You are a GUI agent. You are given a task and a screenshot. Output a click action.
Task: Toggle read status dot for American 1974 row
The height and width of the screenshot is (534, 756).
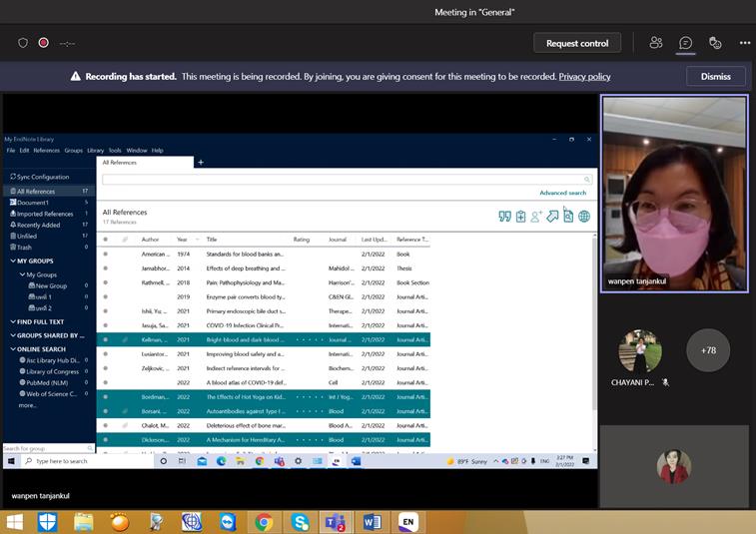106,254
